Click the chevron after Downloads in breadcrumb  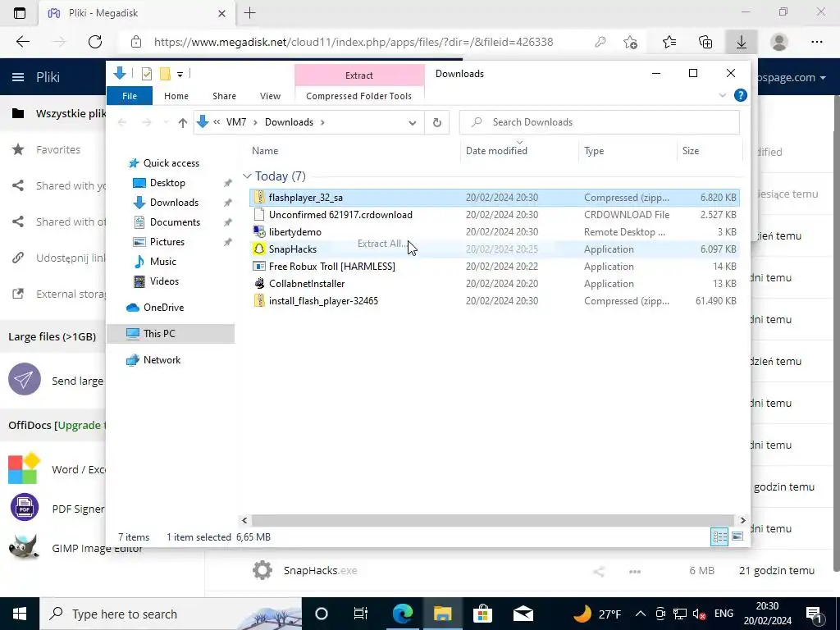[x=322, y=122]
